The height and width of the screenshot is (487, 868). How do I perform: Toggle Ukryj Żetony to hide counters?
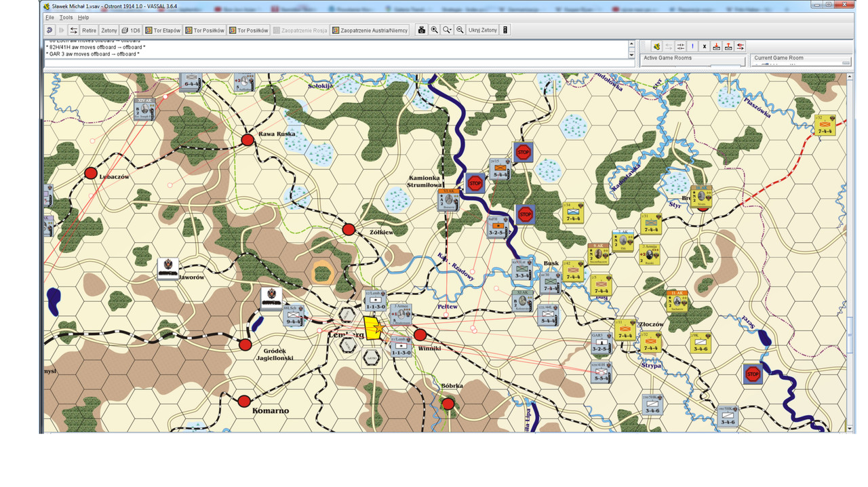coord(483,30)
